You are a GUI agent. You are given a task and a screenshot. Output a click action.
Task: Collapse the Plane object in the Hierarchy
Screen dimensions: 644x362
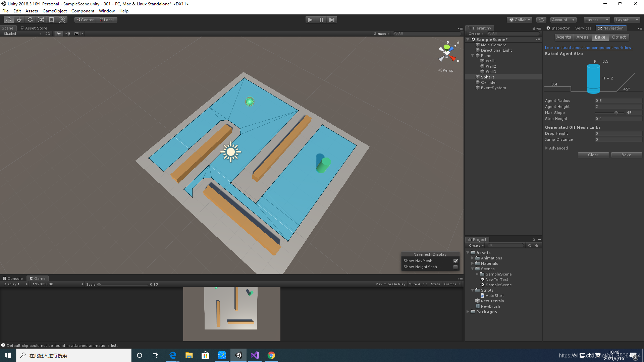coord(473,55)
